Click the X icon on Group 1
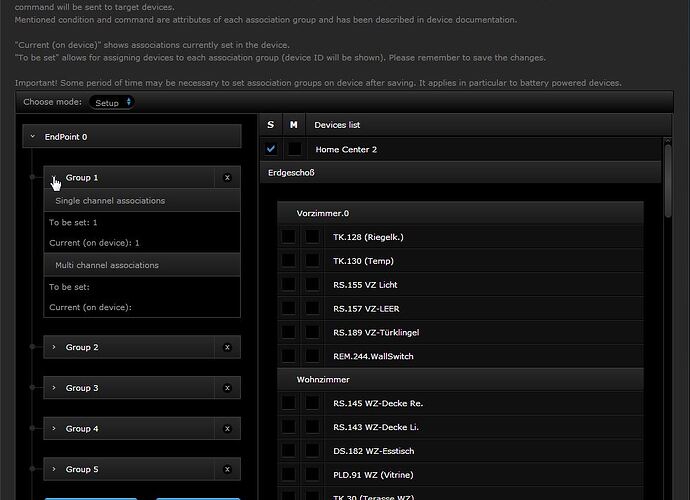The height and width of the screenshot is (500, 690). (x=227, y=177)
